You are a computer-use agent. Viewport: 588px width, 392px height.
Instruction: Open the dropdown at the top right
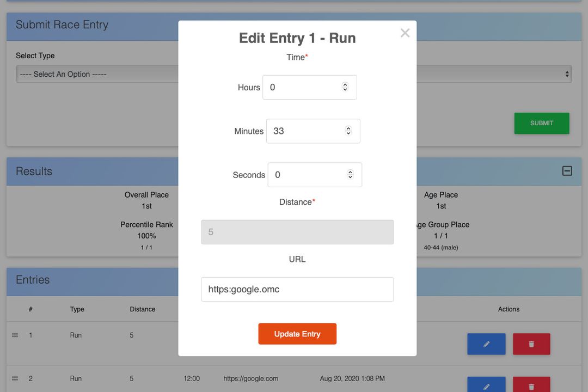click(566, 73)
